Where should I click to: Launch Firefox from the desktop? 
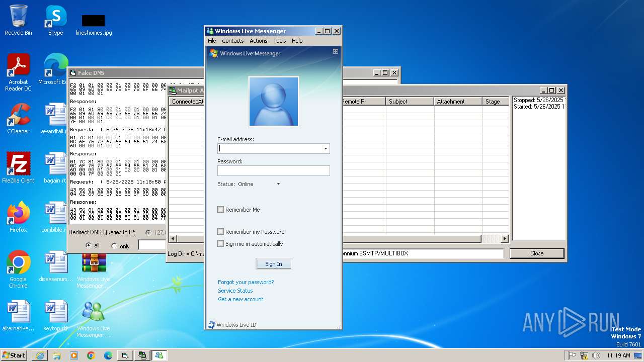pos(18,217)
